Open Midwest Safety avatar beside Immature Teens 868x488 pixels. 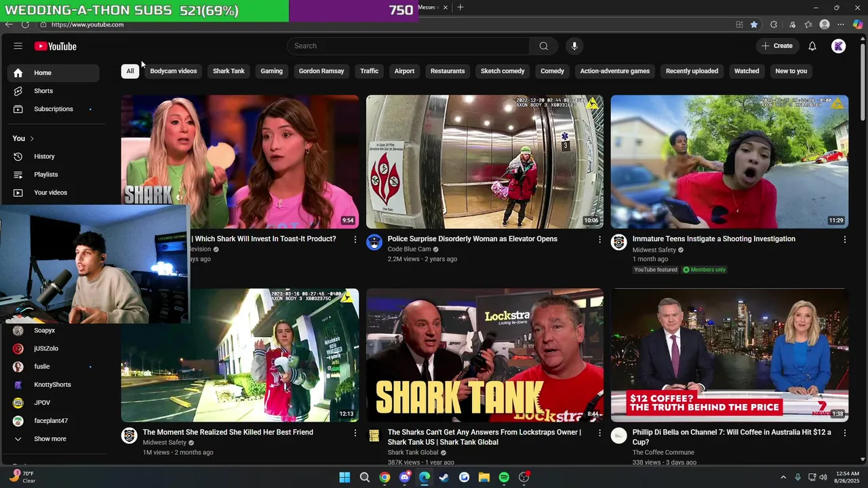619,243
